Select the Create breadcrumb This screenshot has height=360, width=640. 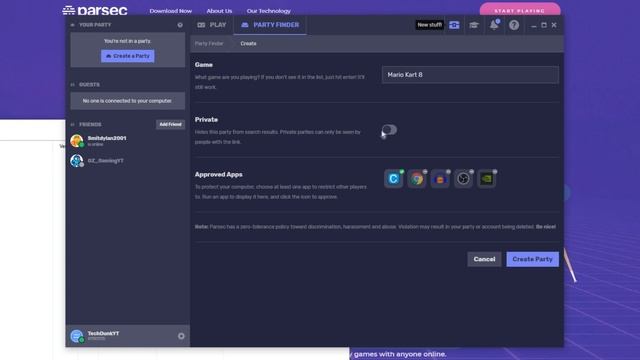(x=248, y=43)
